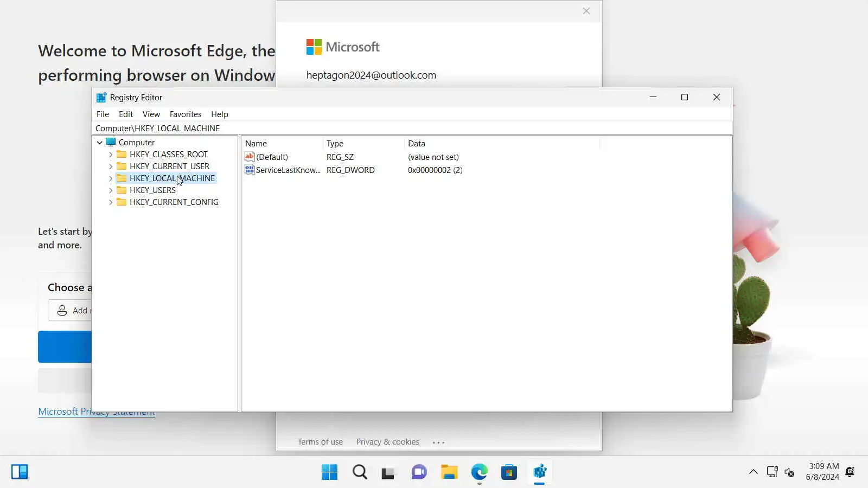Open Privacy & cookies link in sign-in dialog

point(387,442)
